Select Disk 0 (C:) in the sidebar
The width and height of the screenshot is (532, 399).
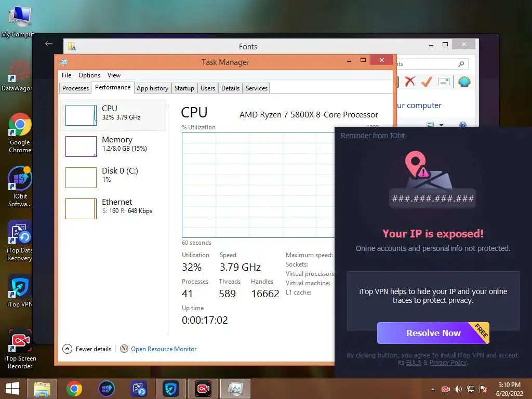113,177
